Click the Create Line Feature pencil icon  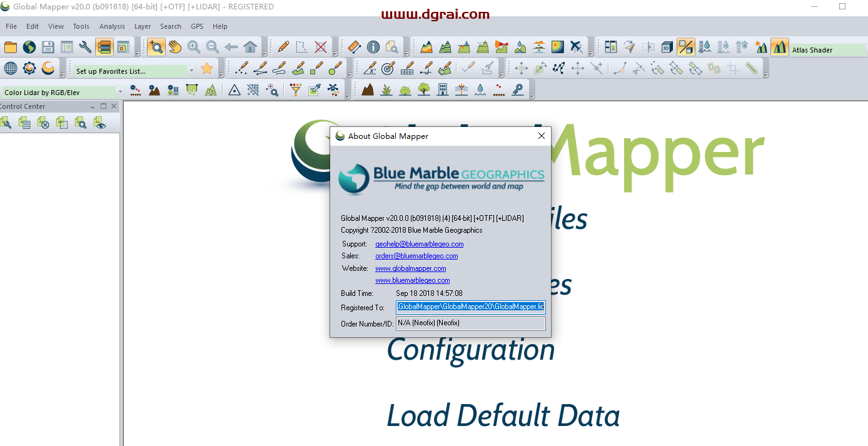click(261, 68)
